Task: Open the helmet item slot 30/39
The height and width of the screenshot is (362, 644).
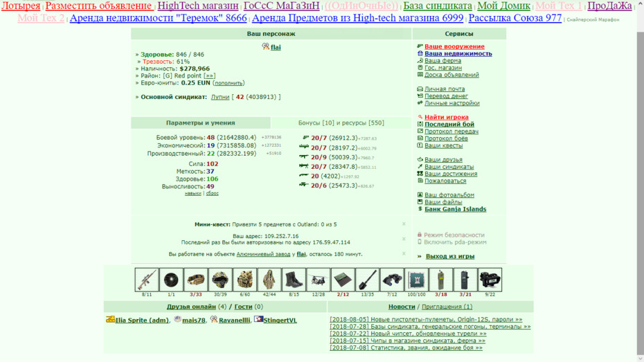Action: pyautogui.click(x=220, y=280)
